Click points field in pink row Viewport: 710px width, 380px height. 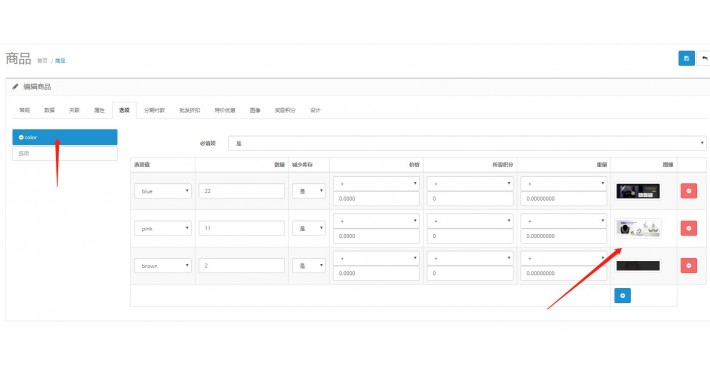click(470, 236)
